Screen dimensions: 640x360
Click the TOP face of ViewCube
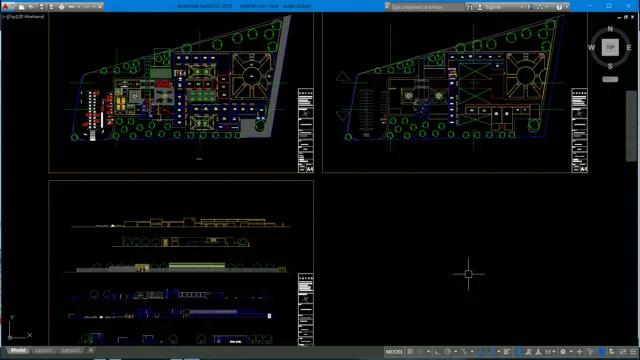[x=610, y=48]
